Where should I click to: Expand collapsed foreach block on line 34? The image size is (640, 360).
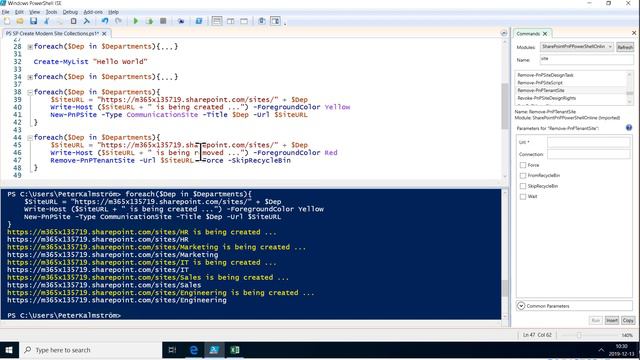(x=30, y=77)
